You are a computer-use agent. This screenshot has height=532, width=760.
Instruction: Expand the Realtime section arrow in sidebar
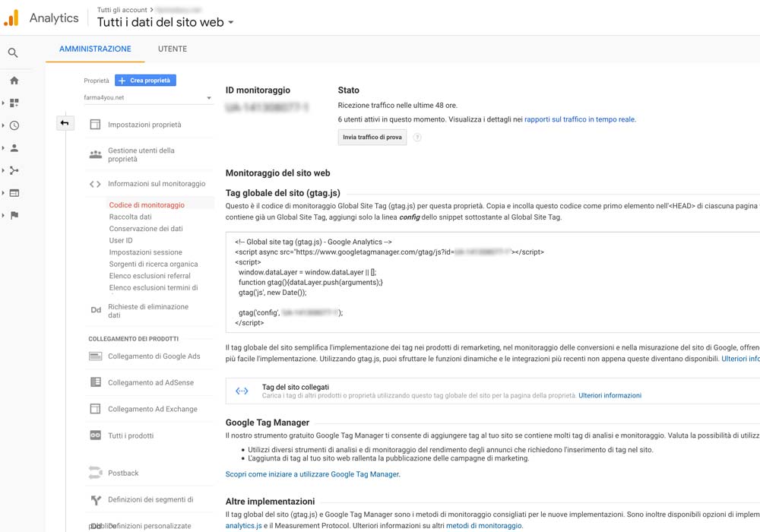point(3,125)
